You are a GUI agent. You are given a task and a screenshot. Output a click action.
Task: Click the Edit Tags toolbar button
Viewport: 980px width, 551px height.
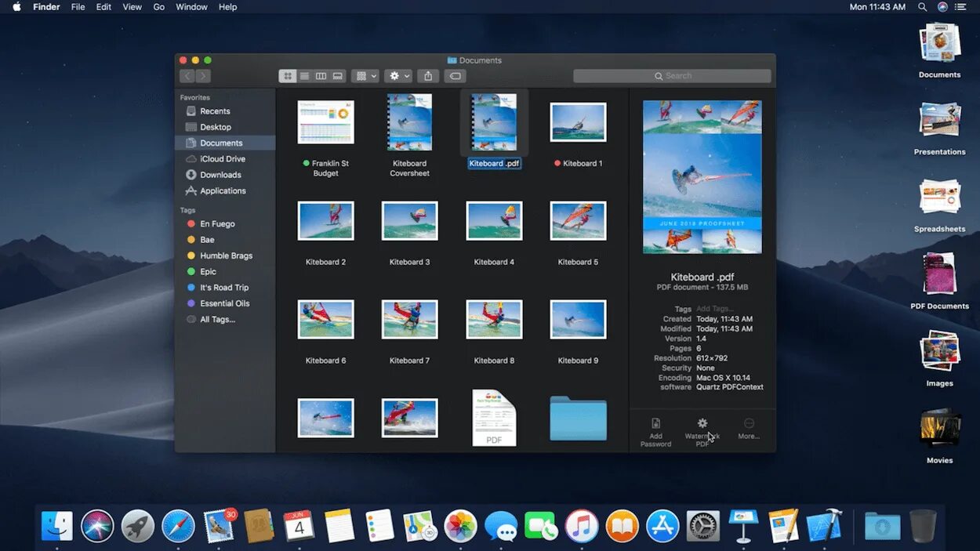(x=455, y=76)
